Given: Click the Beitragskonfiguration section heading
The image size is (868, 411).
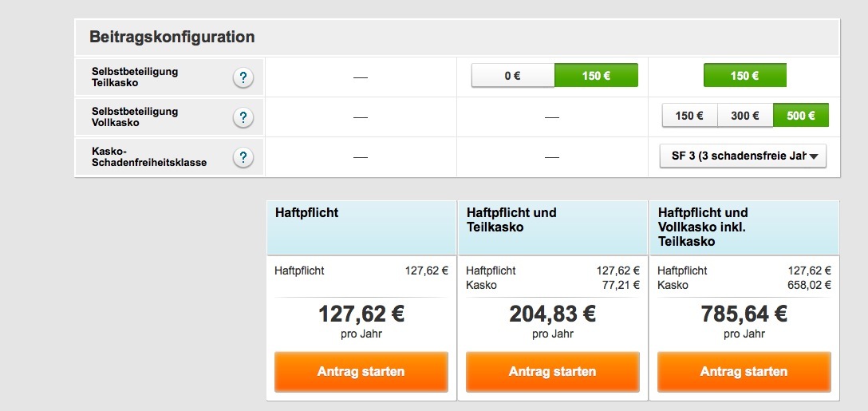Looking at the screenshot, I should pos(172,37).
